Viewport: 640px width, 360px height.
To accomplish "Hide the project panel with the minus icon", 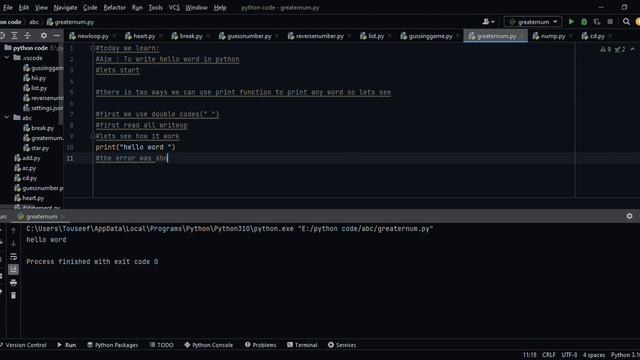I will point(57,36).
